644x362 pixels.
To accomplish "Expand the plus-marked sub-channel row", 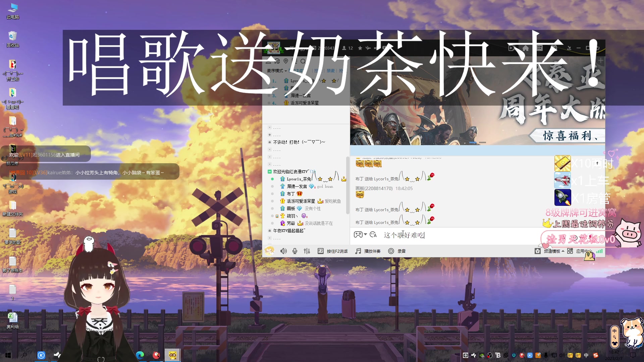I will (x=270, y=135).
